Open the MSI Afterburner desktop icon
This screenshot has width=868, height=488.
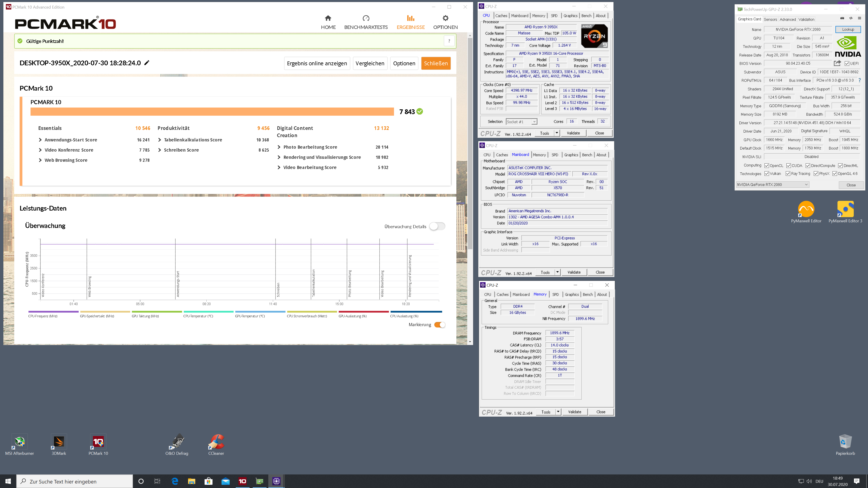(19, 445)
